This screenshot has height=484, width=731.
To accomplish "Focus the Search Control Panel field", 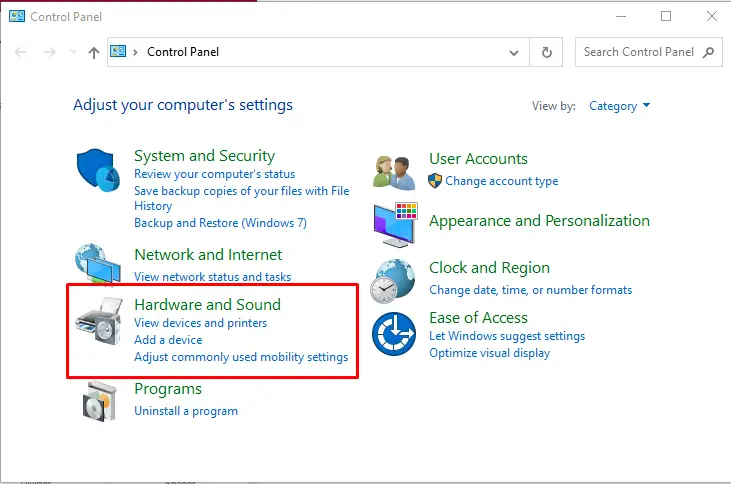I will 648,52.
